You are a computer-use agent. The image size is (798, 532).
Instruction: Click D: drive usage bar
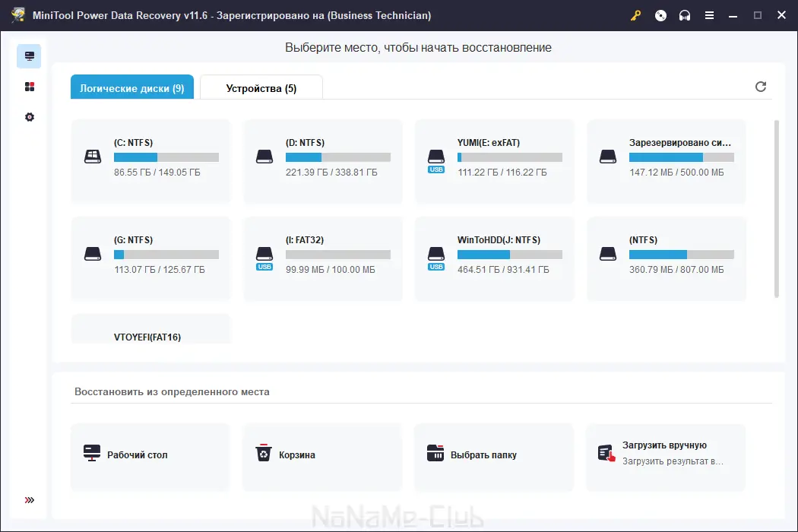coord(338,157)
